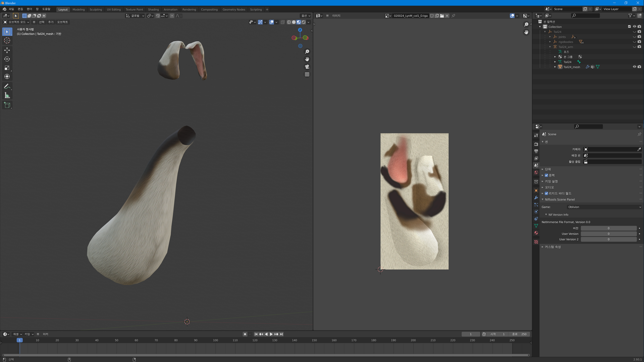Click the 종료 end frame field
The image size is (644, 362).
[x=520, y=334]
